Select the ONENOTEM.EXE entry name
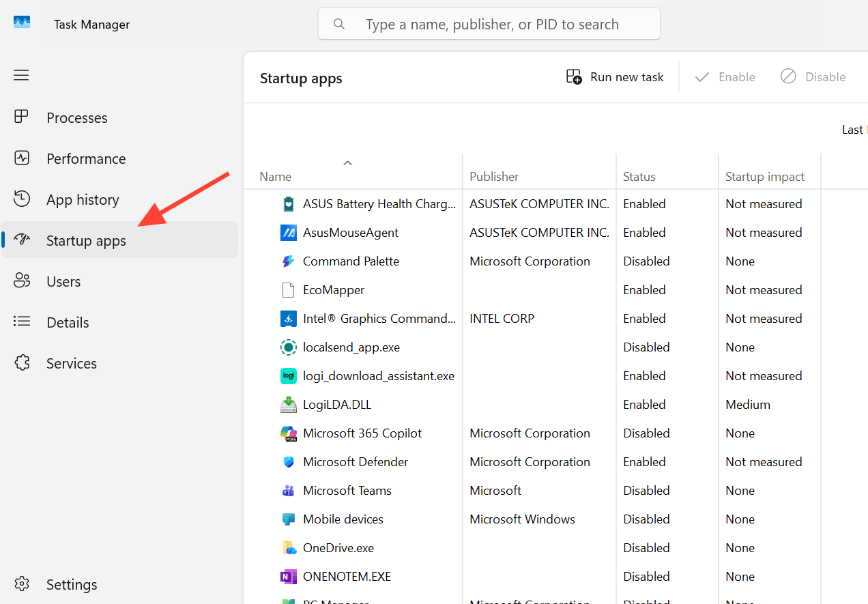 [347, 577]
